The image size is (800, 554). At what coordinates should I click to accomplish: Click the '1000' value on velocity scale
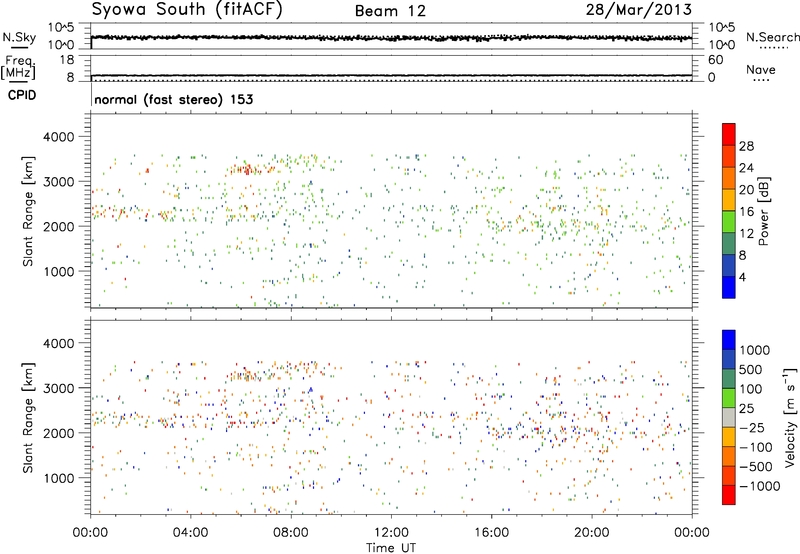coord(755,350)
